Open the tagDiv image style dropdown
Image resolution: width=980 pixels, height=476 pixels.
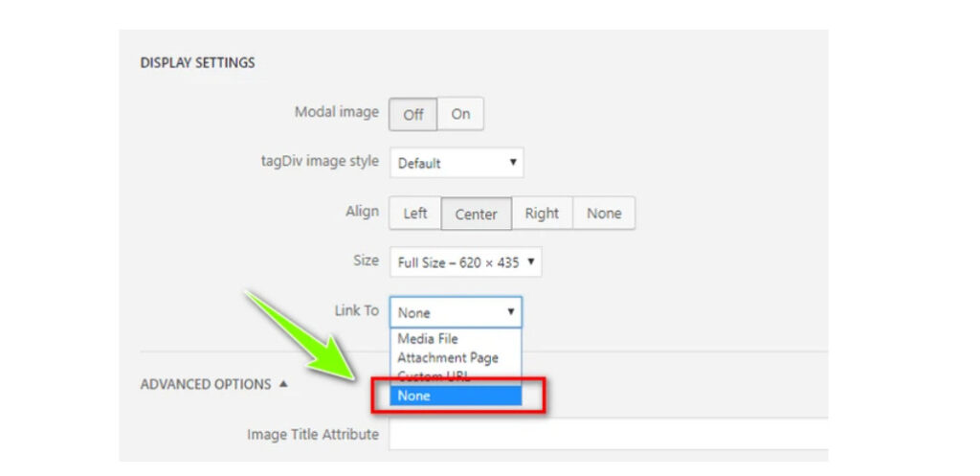(457, 163)
